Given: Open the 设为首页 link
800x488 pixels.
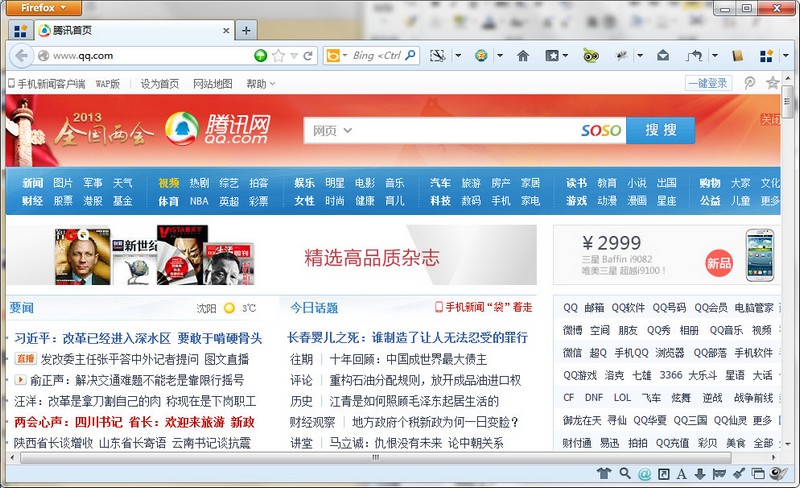Looking at the screenshot, I should click(160, 84).
